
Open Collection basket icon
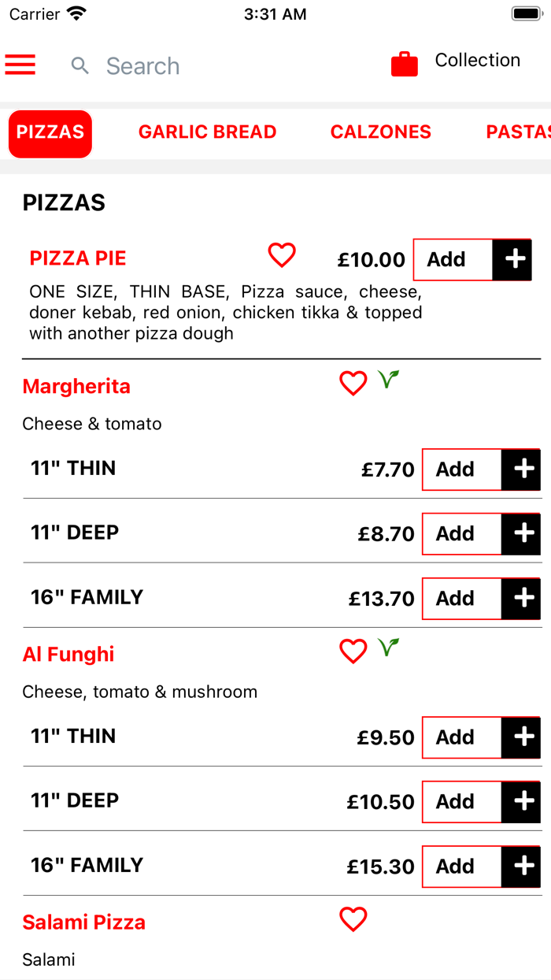coord(404,64)
